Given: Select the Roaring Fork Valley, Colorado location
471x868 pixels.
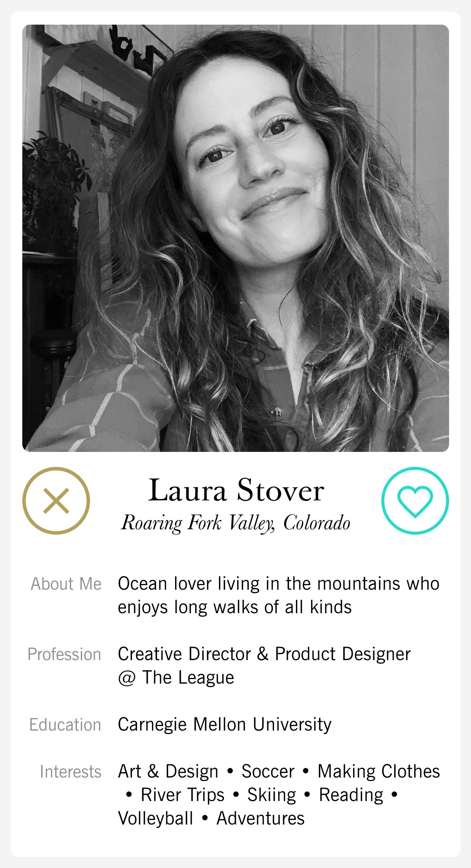Looking at the screenshot, I should tap(235, 523).
